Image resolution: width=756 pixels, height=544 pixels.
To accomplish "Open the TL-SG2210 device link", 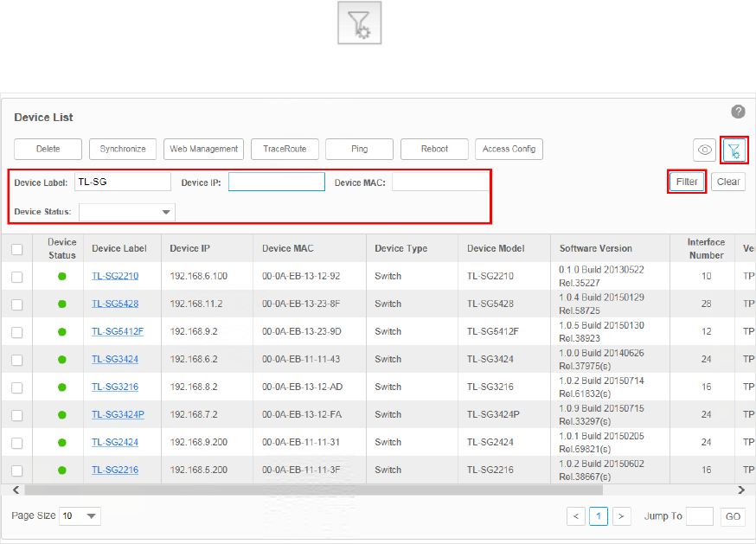I will [x=115, y=277].
